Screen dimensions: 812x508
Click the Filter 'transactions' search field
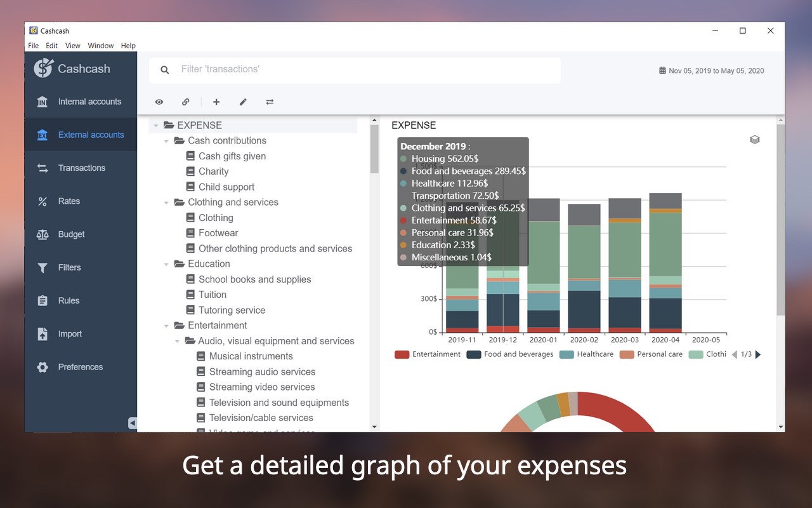point(355,70)
